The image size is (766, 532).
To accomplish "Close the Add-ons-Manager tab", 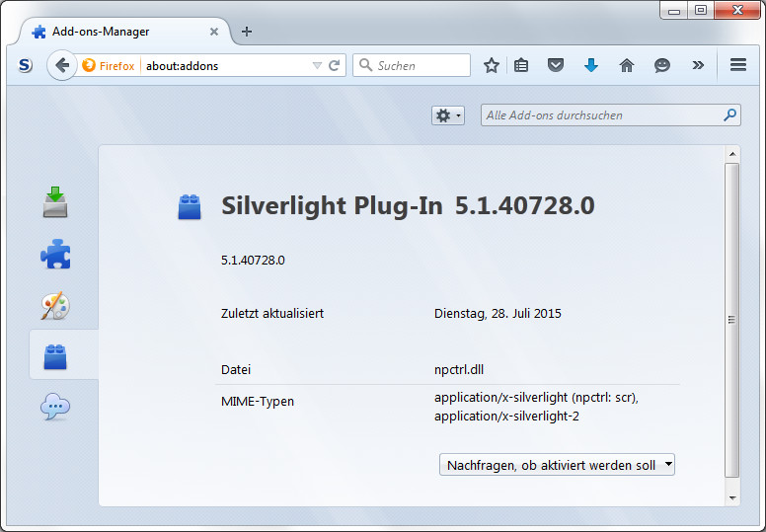I will pyautogui.click(x=214, y=32).
